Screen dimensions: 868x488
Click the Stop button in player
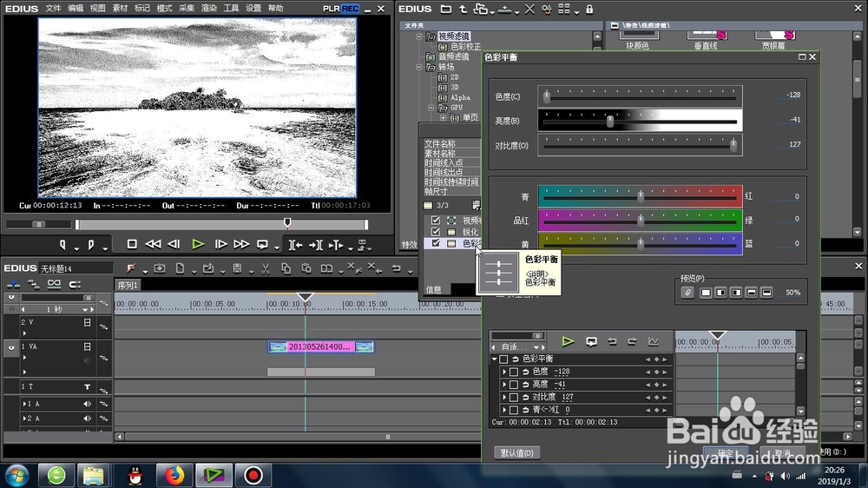point(132,244)
